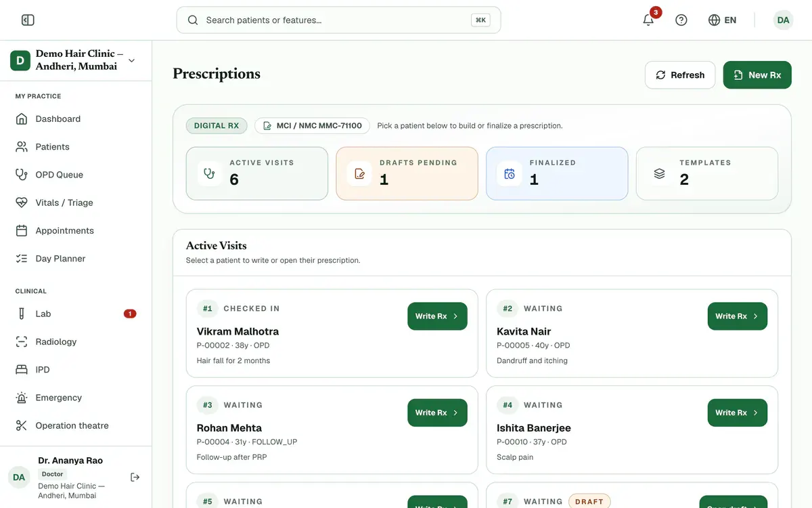Open the EN language dropdown

(722, 20)
